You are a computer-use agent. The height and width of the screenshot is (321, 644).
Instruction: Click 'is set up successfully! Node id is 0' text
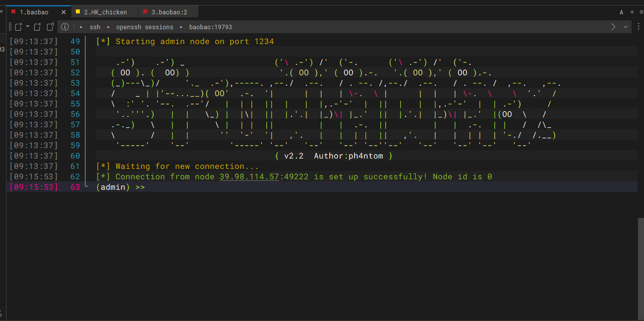(x=403, y=176)
